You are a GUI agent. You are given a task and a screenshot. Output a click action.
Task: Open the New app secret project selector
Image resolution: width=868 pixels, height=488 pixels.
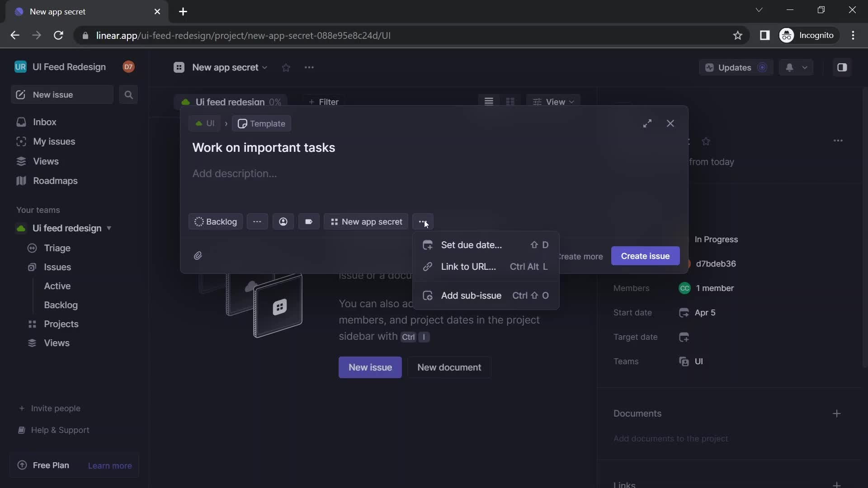point(366,222)
